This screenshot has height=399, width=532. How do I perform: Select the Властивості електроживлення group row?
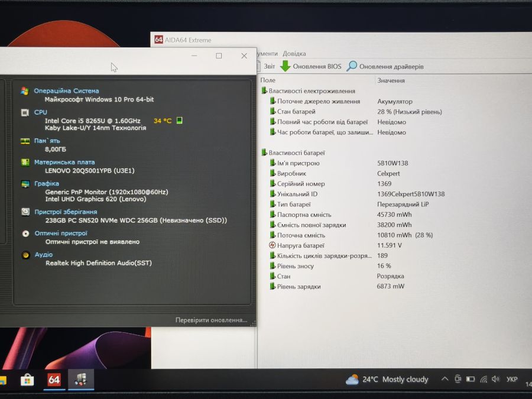click(308, 91)
